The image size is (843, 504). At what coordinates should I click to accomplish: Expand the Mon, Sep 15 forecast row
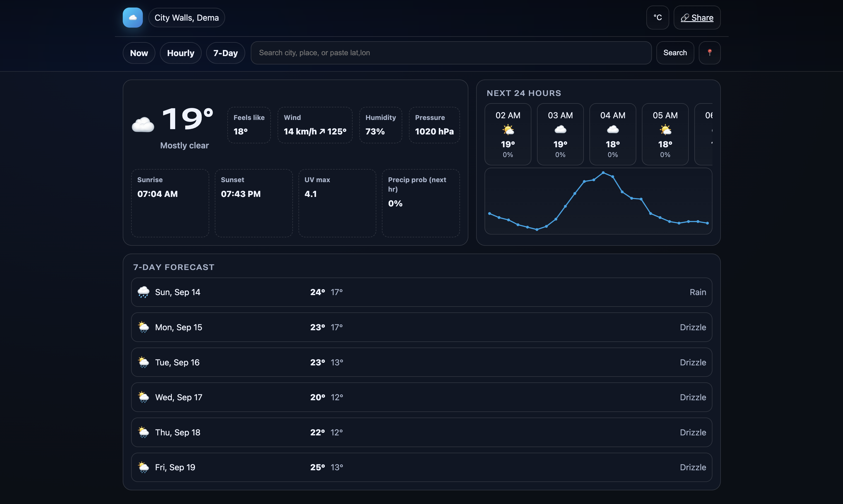pos(421,327)
